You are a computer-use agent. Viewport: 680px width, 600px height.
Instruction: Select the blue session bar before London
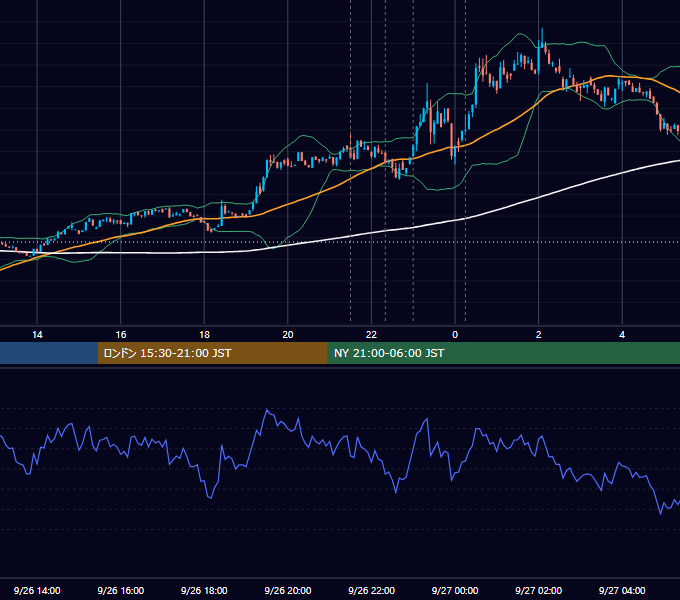[x=49, y=353]
